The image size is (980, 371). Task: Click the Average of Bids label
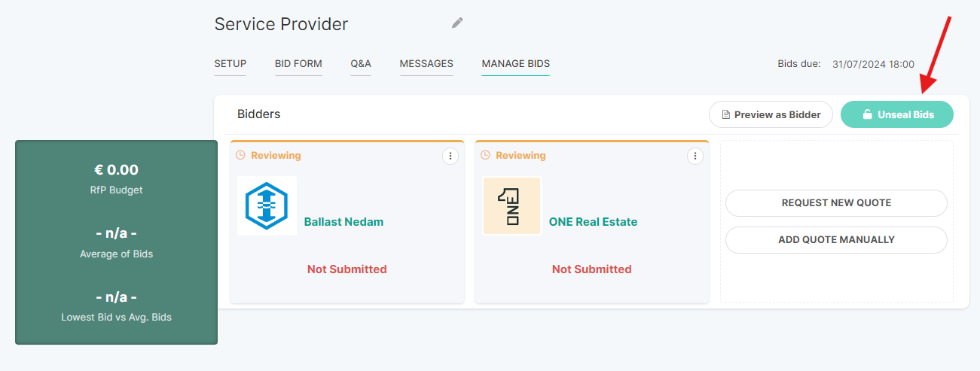pos(116,254)
